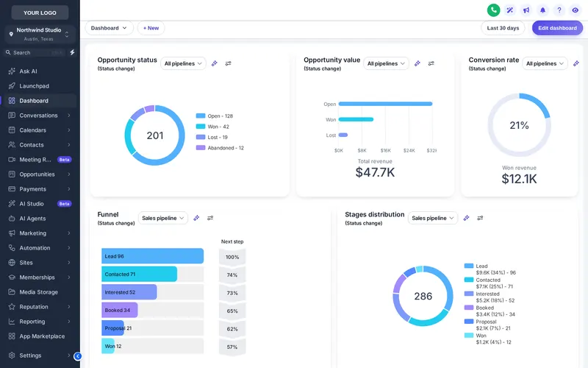Open Sites in the sidebar
The width and height of the screenshot is (588, 368).
coord(40,263)
